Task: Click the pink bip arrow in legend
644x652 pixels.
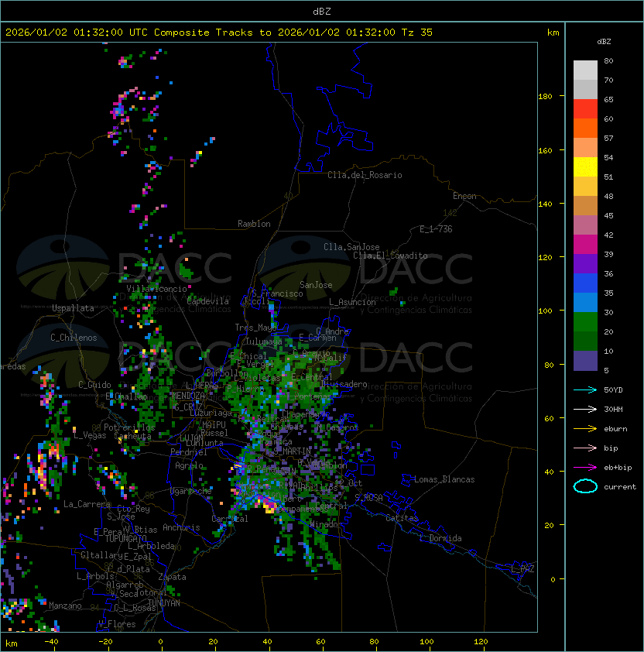Action: 585,448
